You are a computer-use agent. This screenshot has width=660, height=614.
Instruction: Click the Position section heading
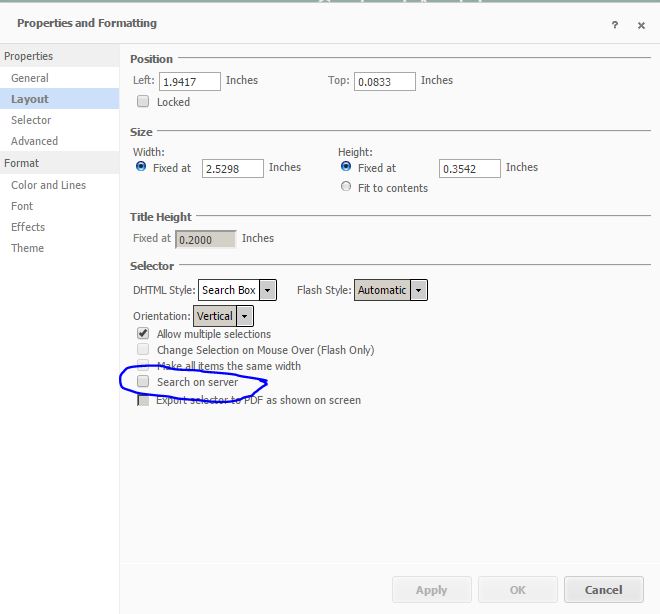click(152, 59)
